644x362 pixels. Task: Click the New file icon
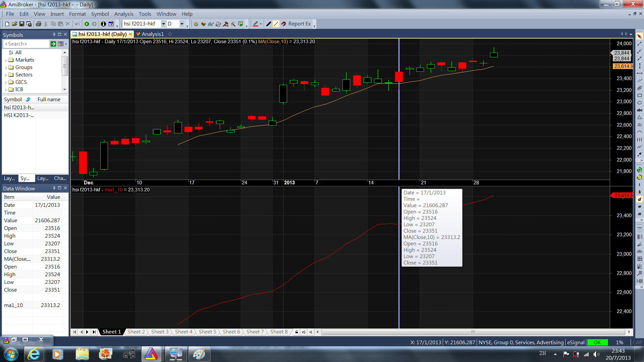(7, 24)
